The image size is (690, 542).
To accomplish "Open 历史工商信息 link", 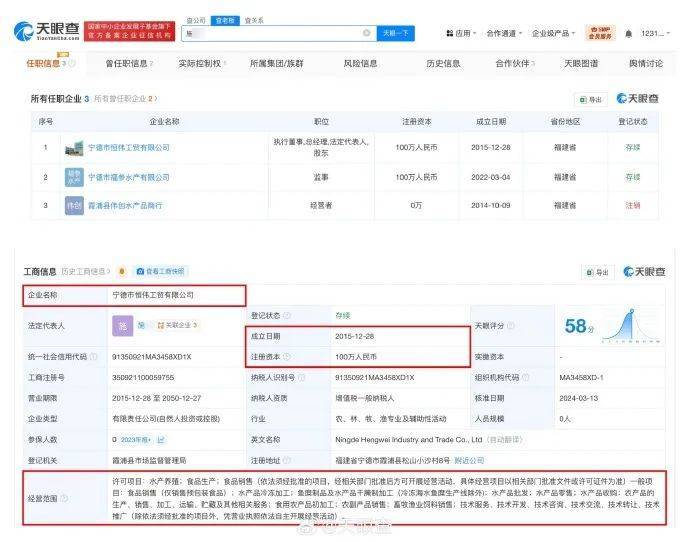I will click(85, 271).
